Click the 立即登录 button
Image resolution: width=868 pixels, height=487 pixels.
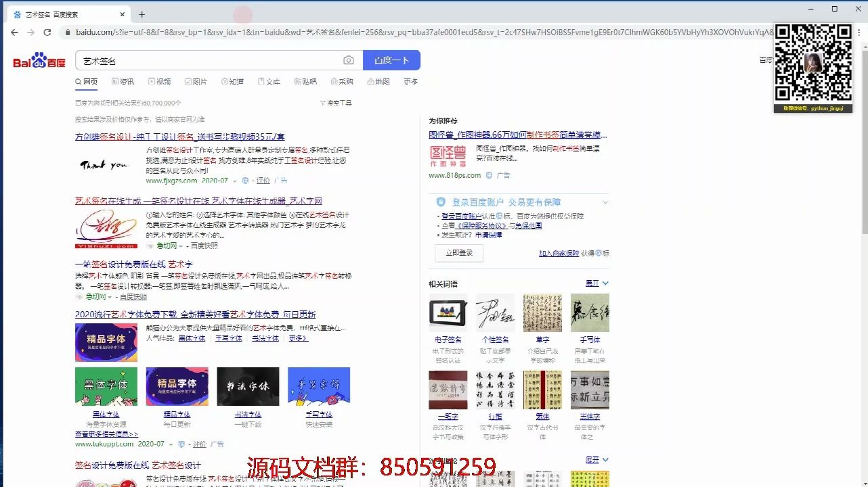click(459, 253)
